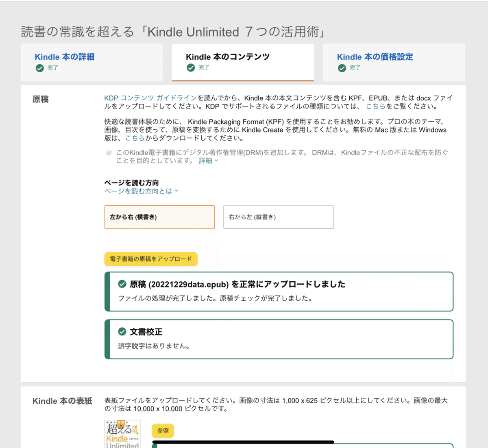Expand ページを読む方向とは help

click(141, 191)
